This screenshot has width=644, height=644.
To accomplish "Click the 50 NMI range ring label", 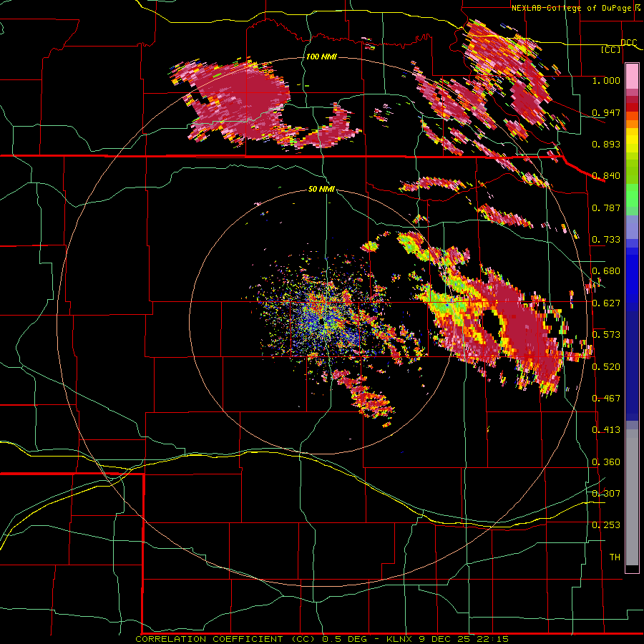I will click(x=321, y=190).
